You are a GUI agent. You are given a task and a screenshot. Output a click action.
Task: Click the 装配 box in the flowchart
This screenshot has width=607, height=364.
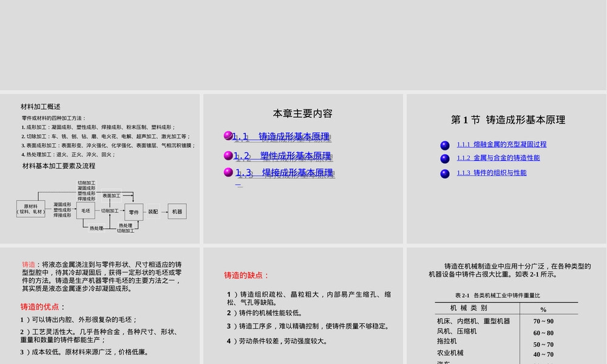(x=153, y=212)
